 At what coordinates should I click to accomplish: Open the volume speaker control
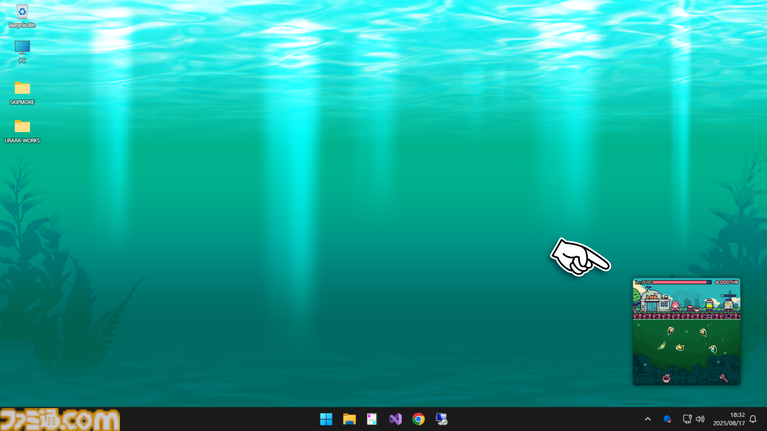point(700,419)
